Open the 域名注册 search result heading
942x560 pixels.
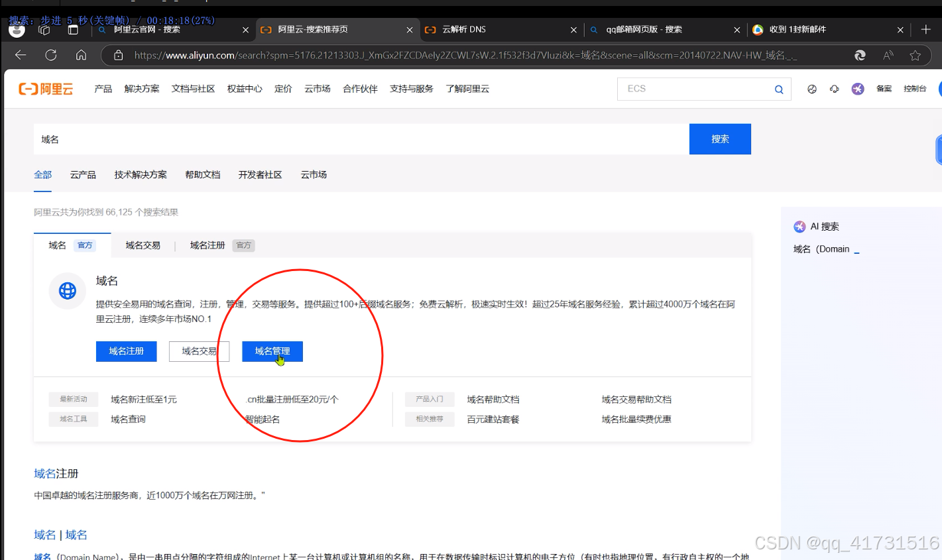pyautogui.click(x=56, y=474)
